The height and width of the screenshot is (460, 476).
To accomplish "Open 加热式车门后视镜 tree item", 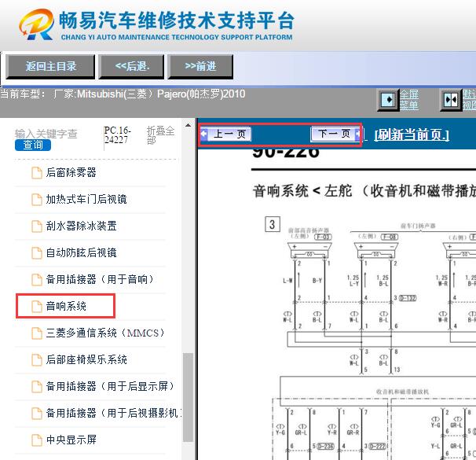I will click(x=86, y=199).
